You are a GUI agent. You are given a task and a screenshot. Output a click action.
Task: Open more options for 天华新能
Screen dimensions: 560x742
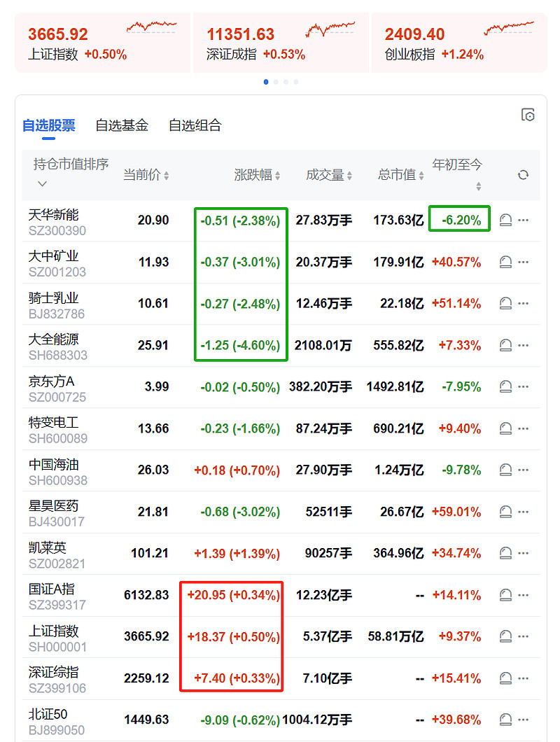(523, 220)
